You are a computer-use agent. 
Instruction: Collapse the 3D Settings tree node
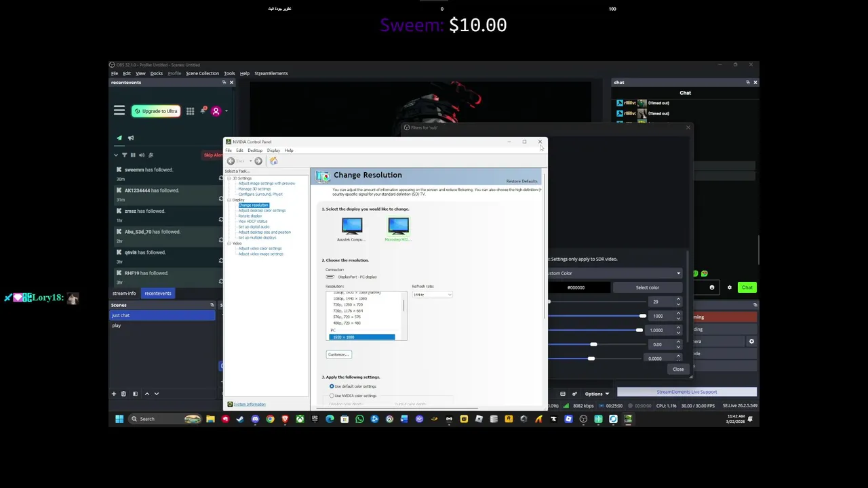click(x=229, y=178)
